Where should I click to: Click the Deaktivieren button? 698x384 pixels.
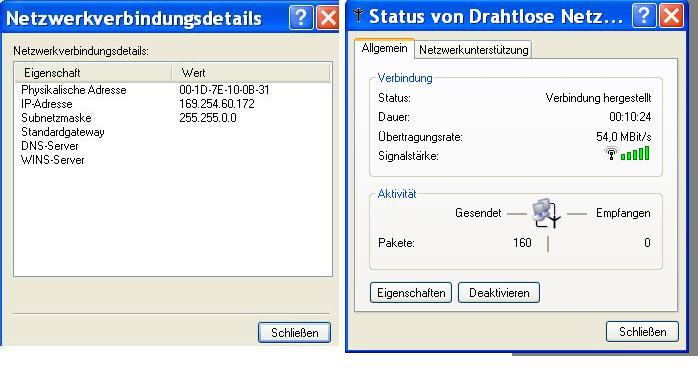click(499, 293)
